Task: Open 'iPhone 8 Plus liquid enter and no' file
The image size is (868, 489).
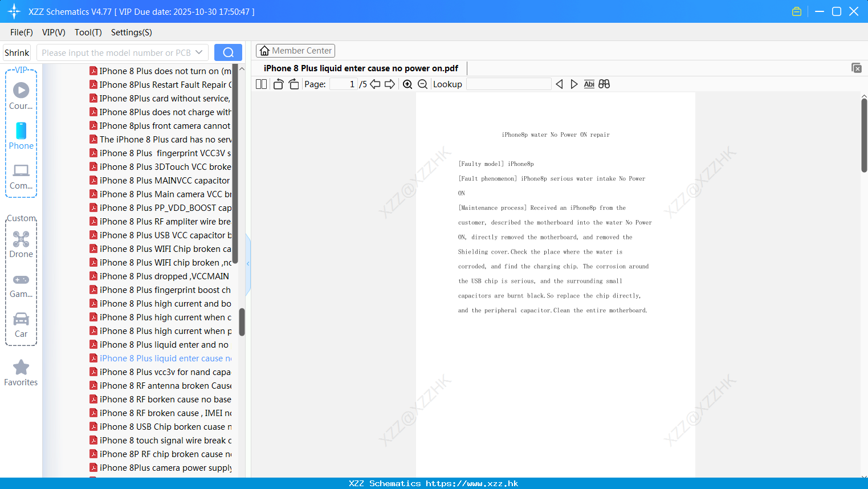Action: [x=160, y=345]
